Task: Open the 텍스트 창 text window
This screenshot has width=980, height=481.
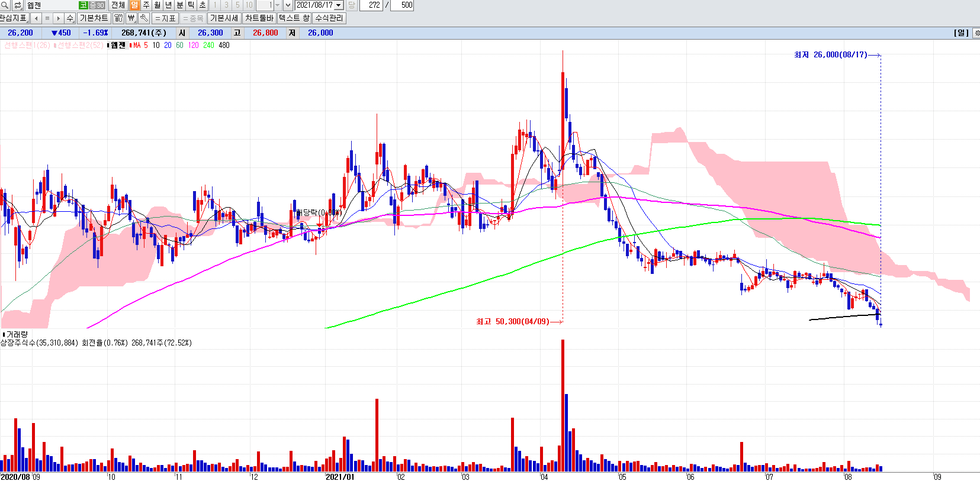Action: [294, 18]
